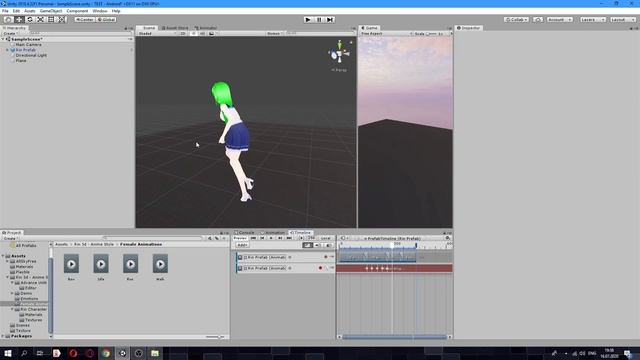
Task: Open the Account dropdown
Action: tap(560, 20)
